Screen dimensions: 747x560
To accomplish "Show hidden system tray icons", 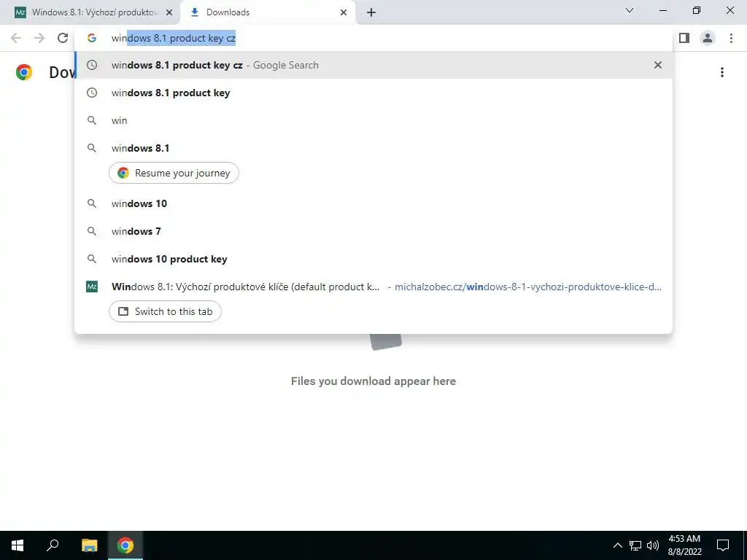I will [x=617, y=545].
